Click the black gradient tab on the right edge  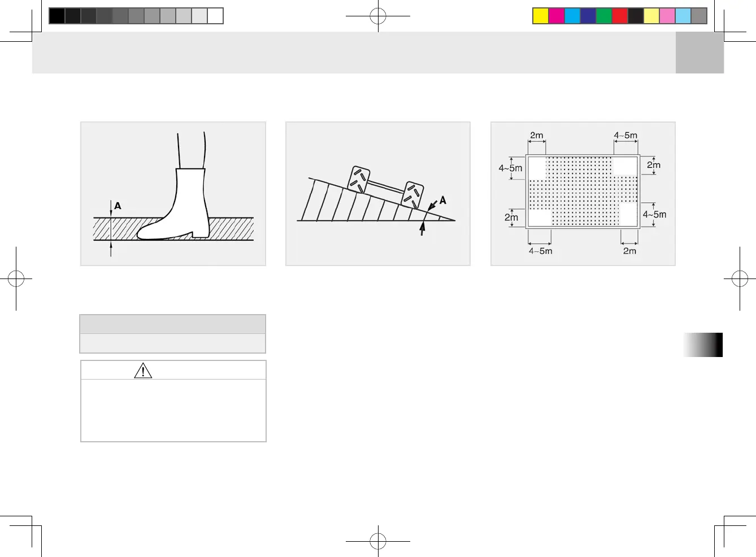click(703, 345)
